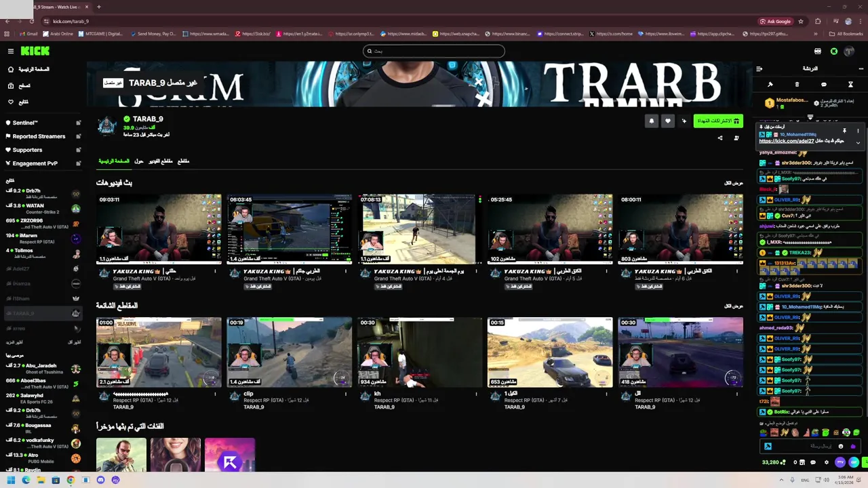Open the kick.com/adel27 link in pinned message
The image size is (868, 488).
(787, 141)
